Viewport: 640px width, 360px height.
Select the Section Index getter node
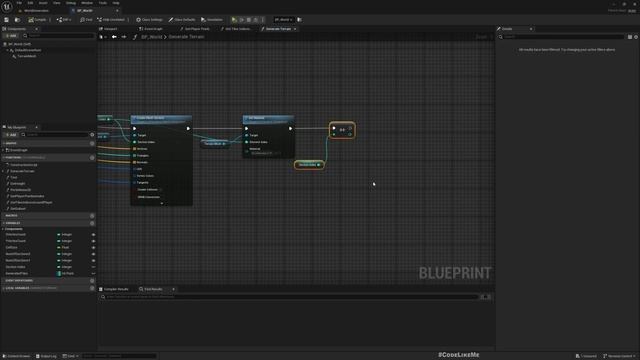309,165
